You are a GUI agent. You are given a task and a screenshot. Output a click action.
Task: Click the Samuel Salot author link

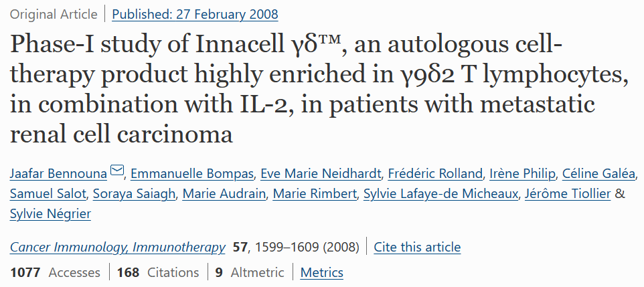pyautogui.click(x=48, y=193)
